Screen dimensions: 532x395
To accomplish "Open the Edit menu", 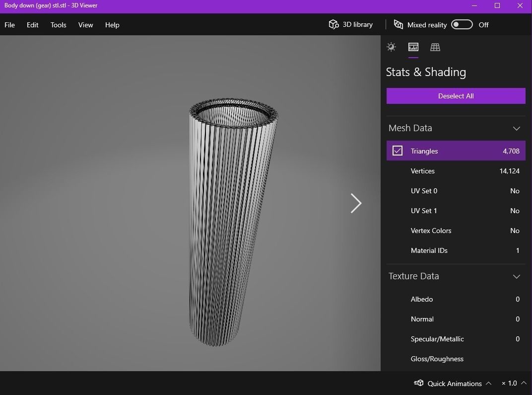I will 33,25.
